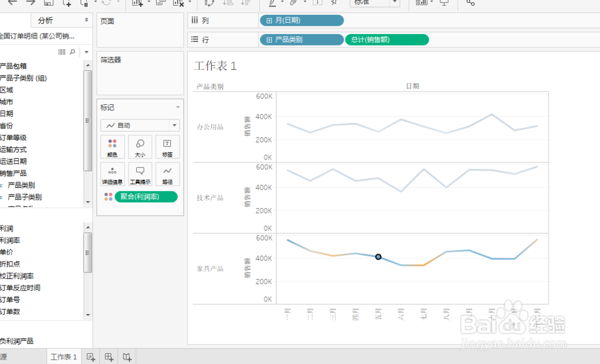Click the new dashboard tab icon
This screenshot has width=600, height=364.
tap(109, 357)
